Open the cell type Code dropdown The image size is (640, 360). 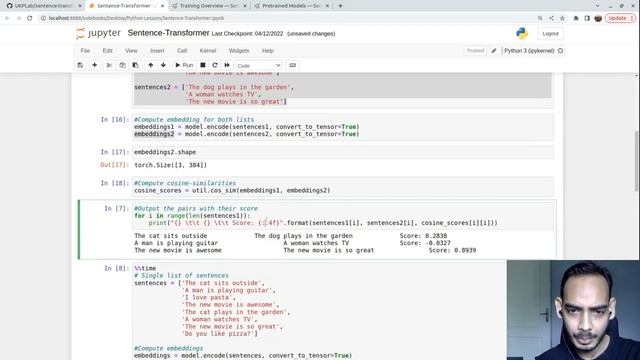pyautogui.click(x=259, y=66)
